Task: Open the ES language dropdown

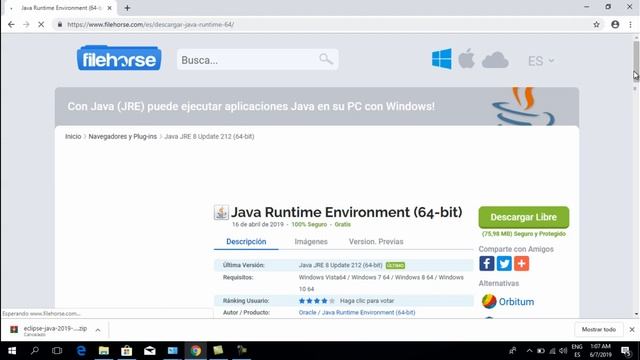Action: [x=541, y=61]
